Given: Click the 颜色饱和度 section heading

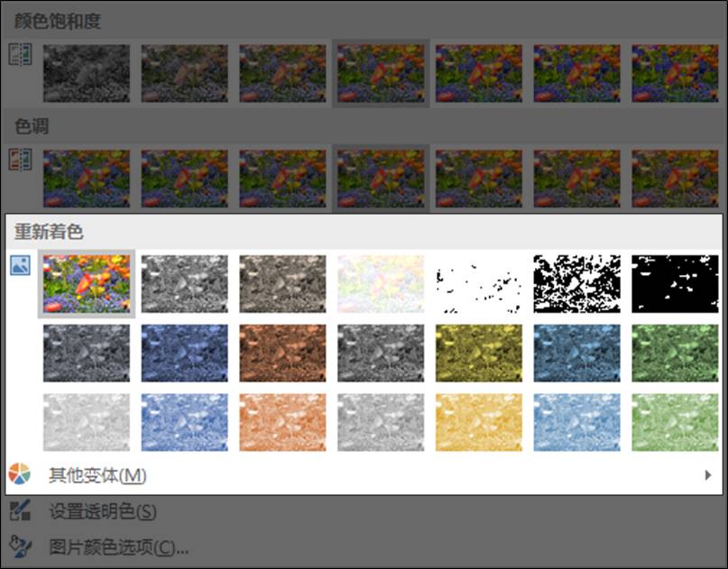Looking at the screenshot, I should (x=58, y=22).
